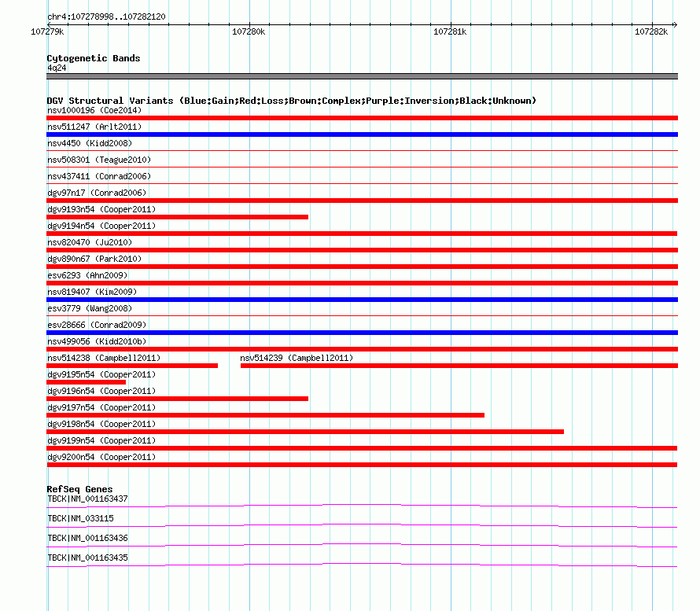
Task: Click the 107282k ruler position
Action: coord(651,31)
